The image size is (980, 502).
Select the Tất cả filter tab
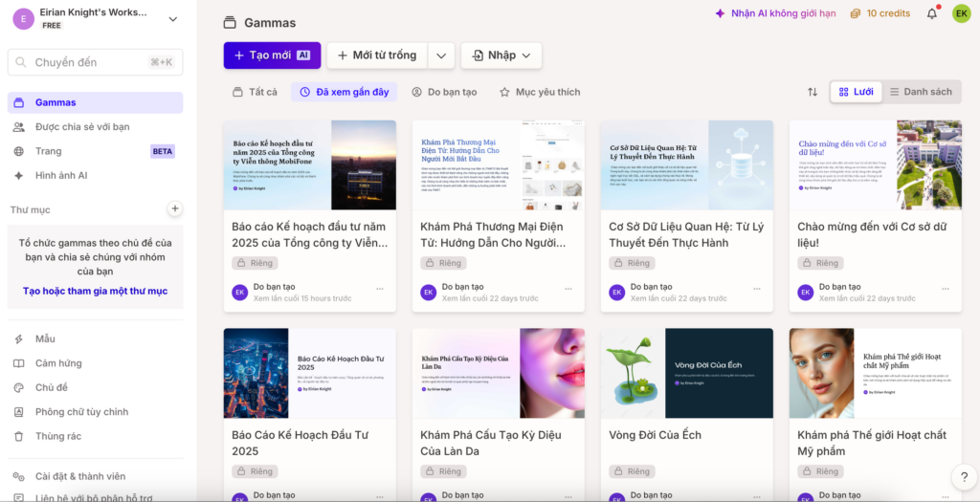(255, 92)
